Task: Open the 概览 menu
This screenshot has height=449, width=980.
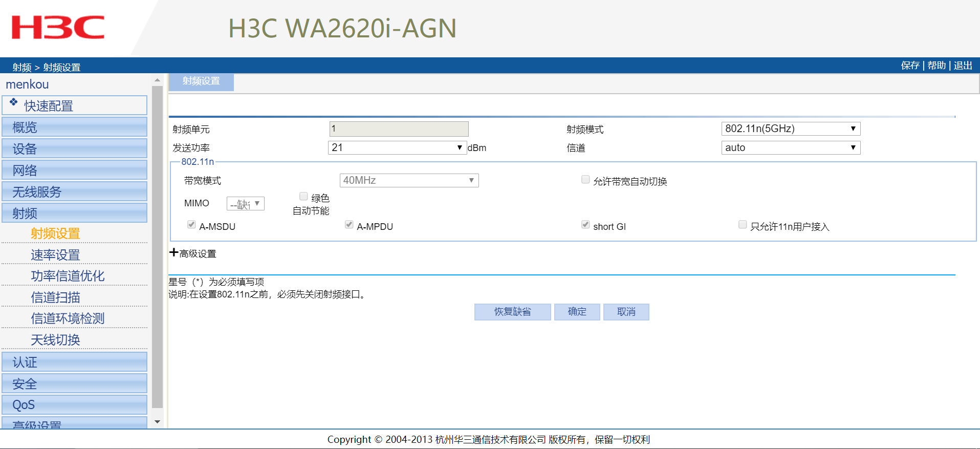Action: (74, 127)
